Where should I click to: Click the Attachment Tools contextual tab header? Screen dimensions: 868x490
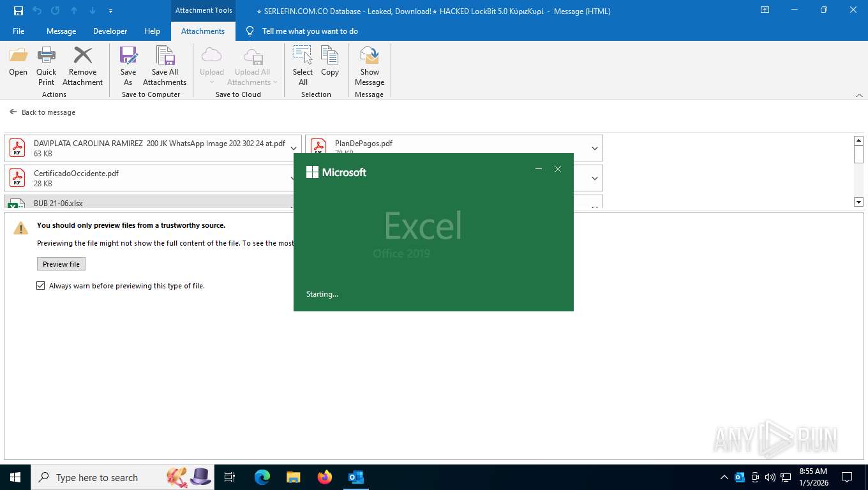204,11
